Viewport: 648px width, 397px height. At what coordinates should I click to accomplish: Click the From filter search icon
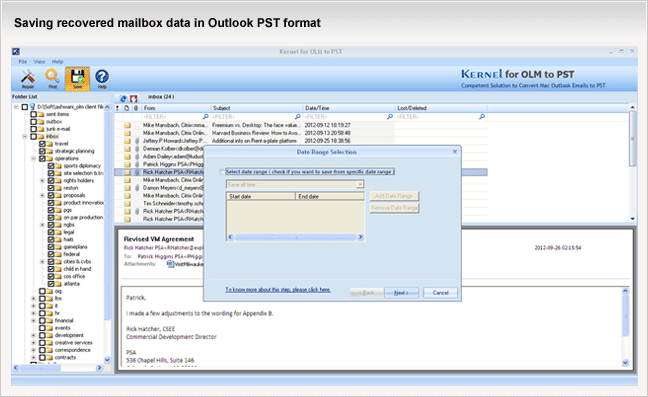click(x=205, y=117)
